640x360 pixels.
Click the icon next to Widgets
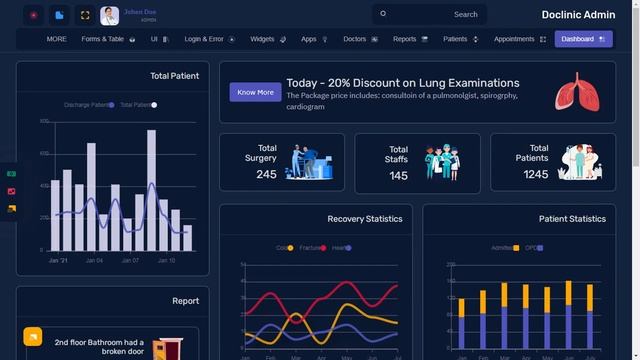pyautogui.click(x=283, y=40)
